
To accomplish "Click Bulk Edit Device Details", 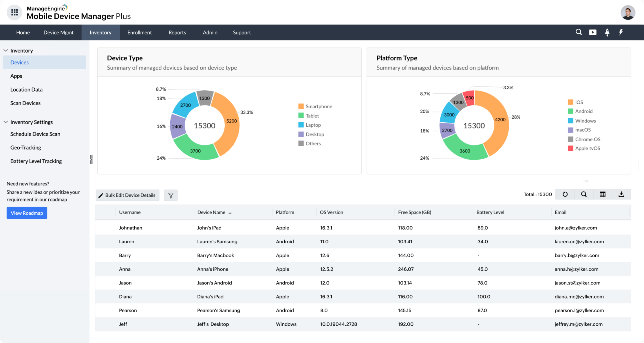I will (127, 195).
